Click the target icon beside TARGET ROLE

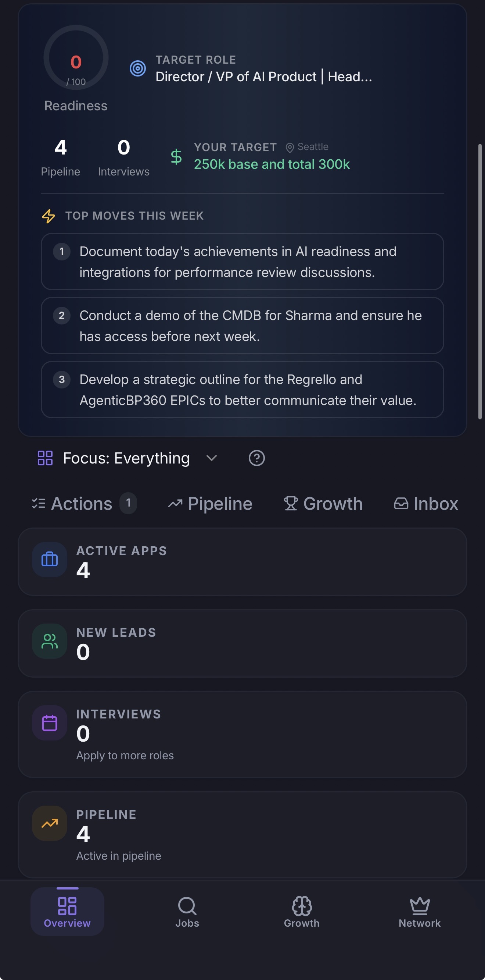(x=137, y=68)
